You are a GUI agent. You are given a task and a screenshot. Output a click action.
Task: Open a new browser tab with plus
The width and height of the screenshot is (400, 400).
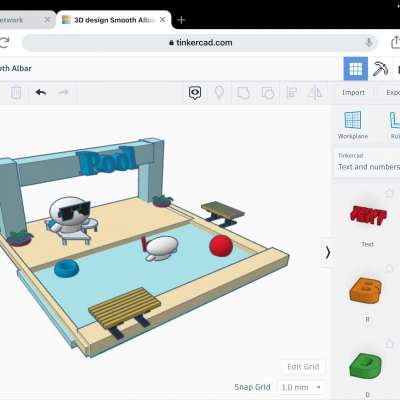pyautogui.click(x=181, y=20)
